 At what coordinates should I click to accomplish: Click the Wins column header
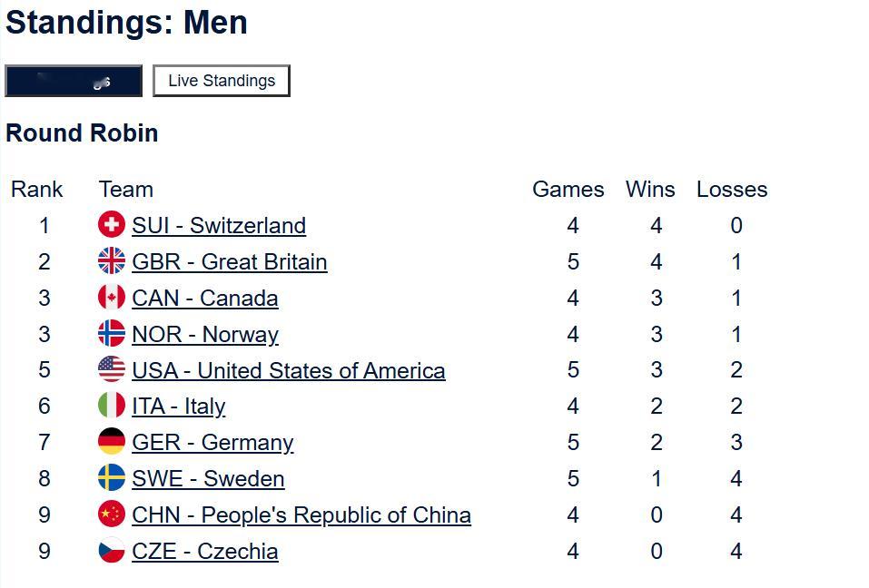(x=650, y=190)
